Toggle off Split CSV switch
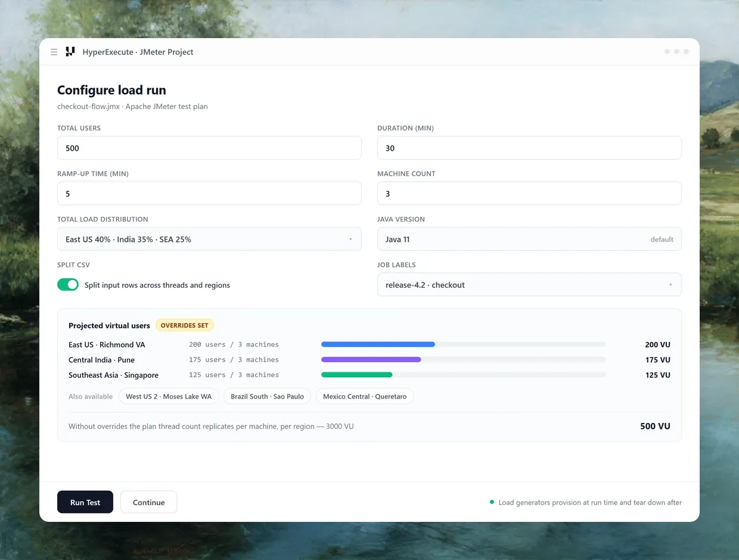Viewport: 739px width, 560px height. click(x=68, y=285)
